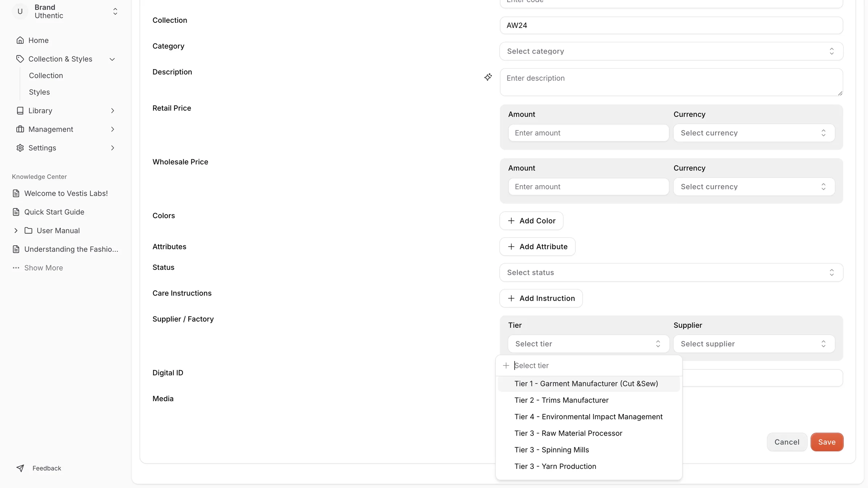Expand the Settings menu chevron
This screenshot has width=868, height=488.
click(112, 148)
